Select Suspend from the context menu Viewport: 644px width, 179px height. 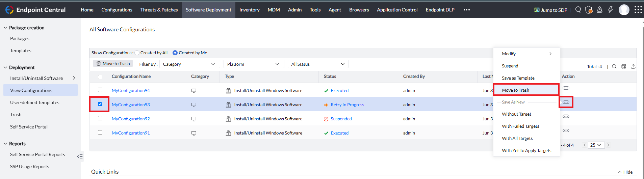pyautogui.click(x=510, y=66)
